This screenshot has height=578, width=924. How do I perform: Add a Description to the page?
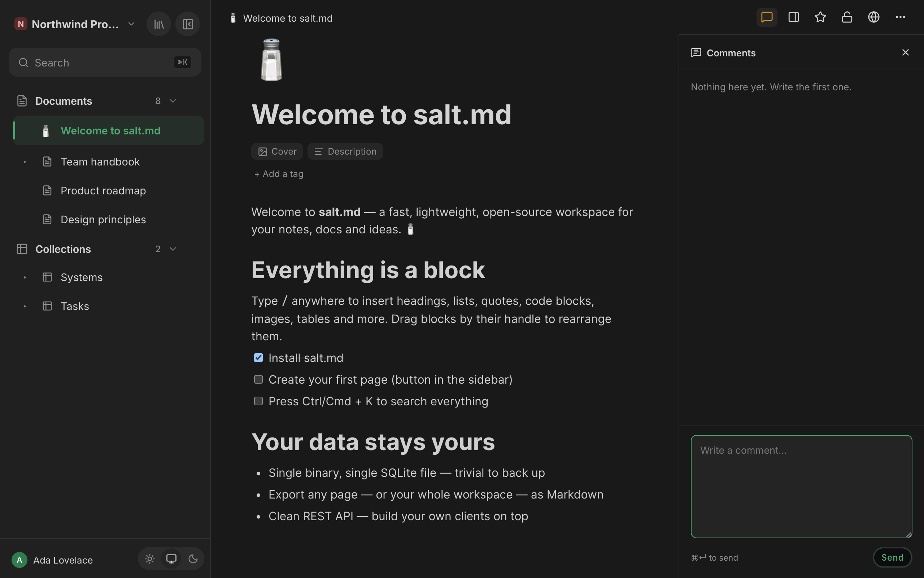pyautogui.click(x=345, y=151)
